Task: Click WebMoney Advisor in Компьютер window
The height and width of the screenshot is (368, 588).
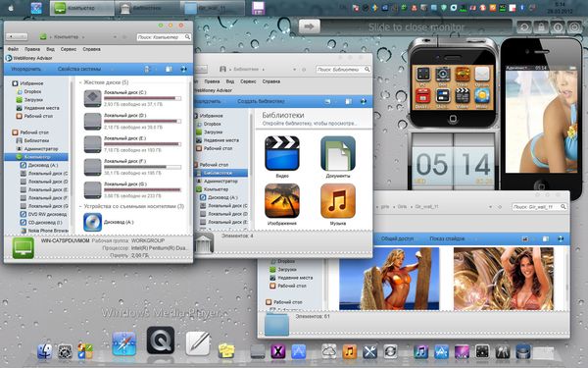Action: (x=28, y=58)
